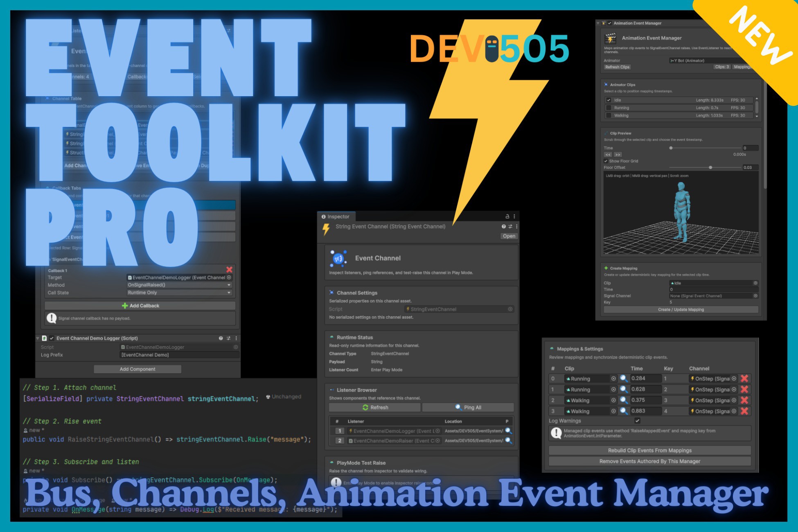Open Inspector tab more options menu

(514, 216)
